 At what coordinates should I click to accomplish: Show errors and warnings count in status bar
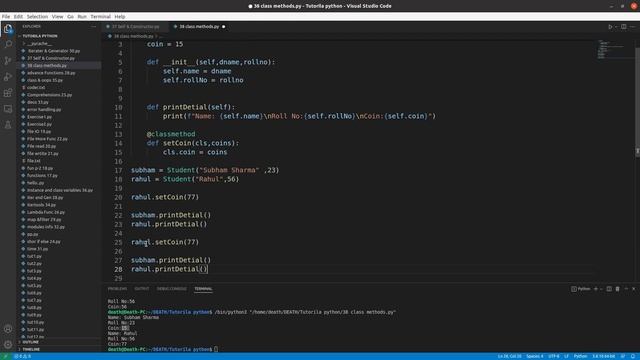(22, 356)
